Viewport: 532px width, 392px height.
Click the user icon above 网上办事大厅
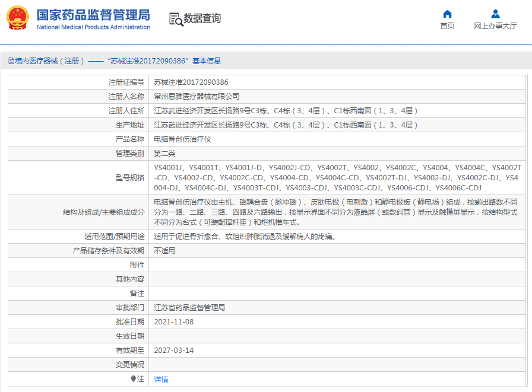tap(495, 14)
